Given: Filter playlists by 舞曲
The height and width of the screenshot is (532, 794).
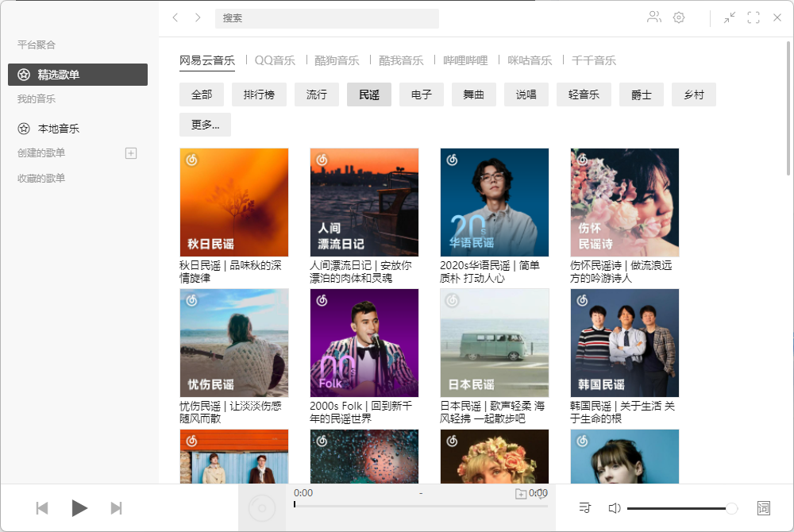Looking at the screenshot, I should click(474, 94).
